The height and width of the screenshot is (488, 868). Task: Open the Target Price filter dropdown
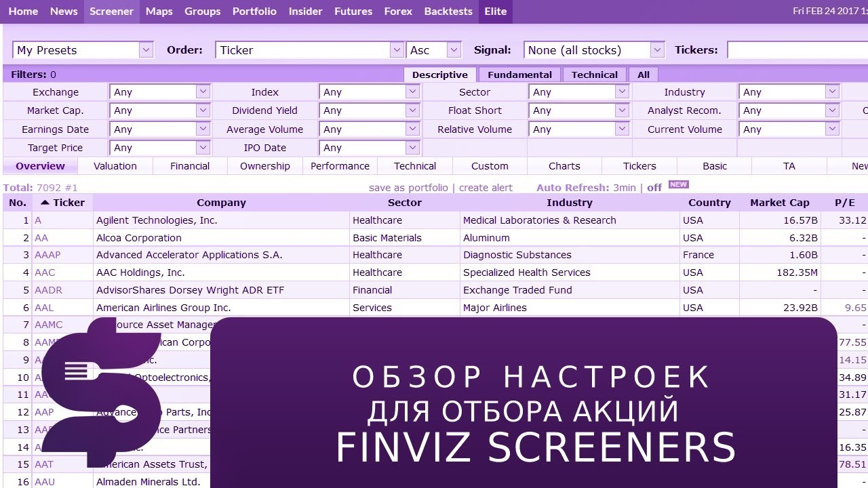pos(160,147)
